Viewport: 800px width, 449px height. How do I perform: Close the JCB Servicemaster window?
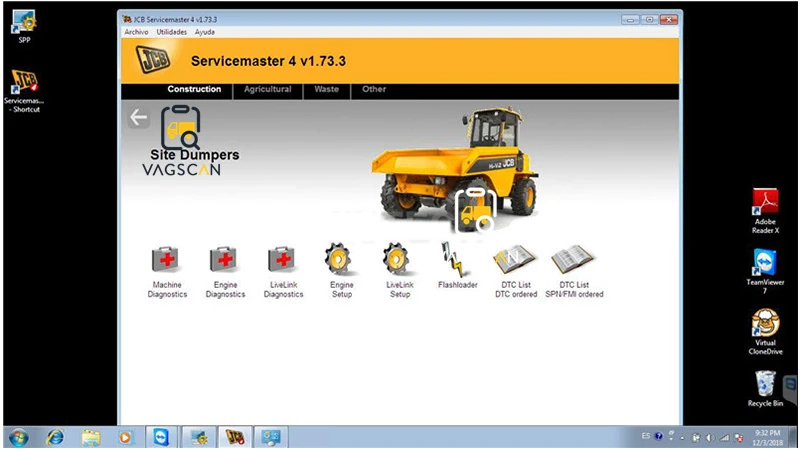tap(668, 20)
